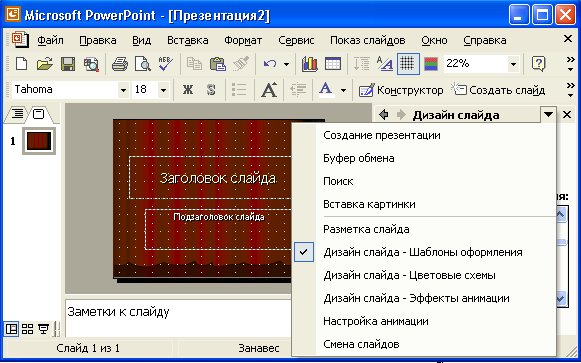Select Буфер обмена menu entry
The width and height of the screenshot is (581, 363).
pyautogui.click(x=424, y=158)
